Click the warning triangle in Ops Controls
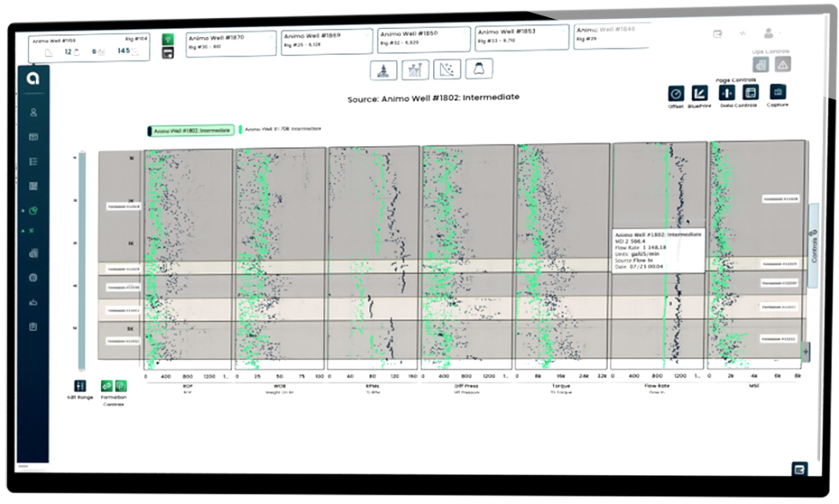The width and height of the screenshot is (839, 504). coord(782,65)
